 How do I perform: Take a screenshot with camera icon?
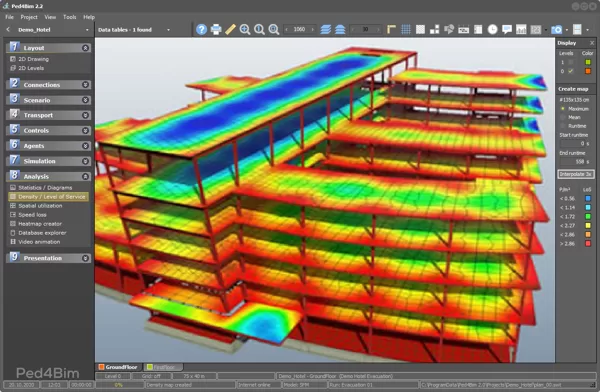click(x=556, y=29)
